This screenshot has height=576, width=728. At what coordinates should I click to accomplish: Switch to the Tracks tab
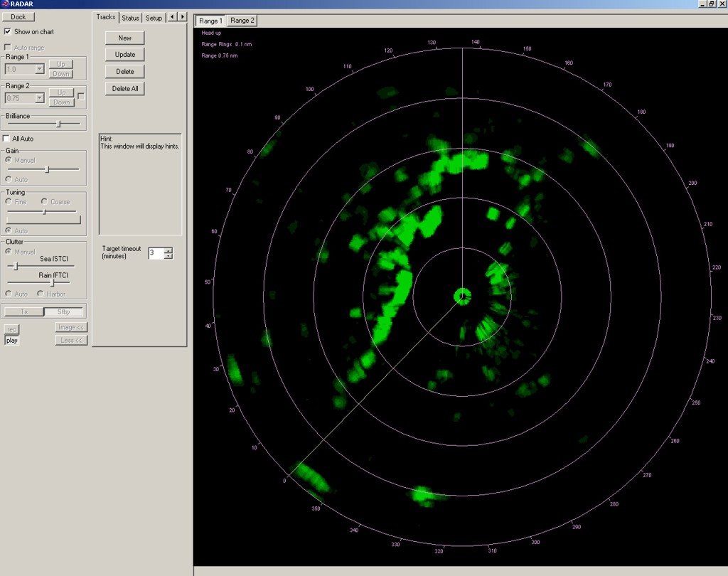[105, 17]
